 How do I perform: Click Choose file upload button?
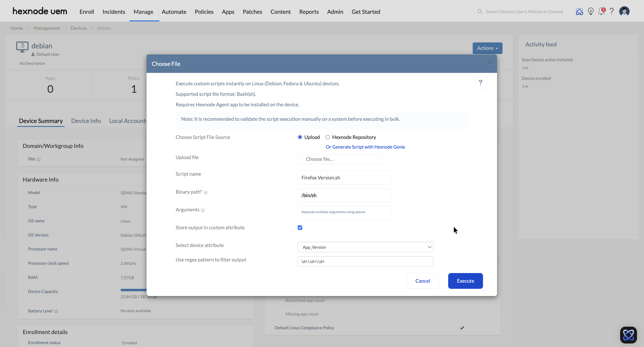pyautogui.click(x=340, y=159)
